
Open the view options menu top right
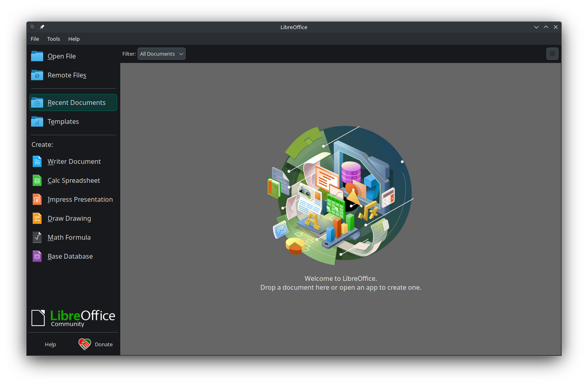(x=552, y=53)
